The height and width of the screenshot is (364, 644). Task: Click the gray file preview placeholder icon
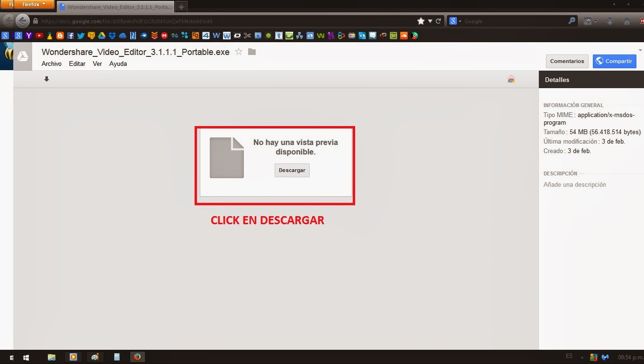click(x=227, y=158)
